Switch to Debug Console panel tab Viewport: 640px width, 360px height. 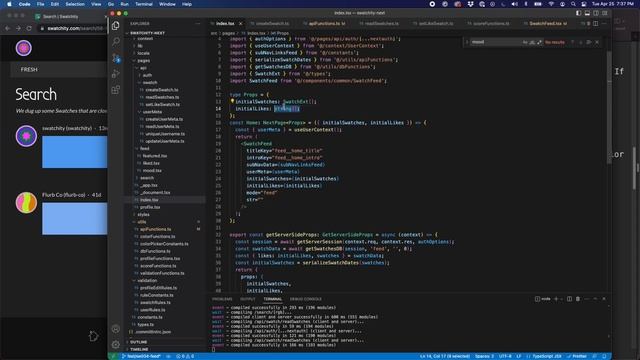[306, 299]
